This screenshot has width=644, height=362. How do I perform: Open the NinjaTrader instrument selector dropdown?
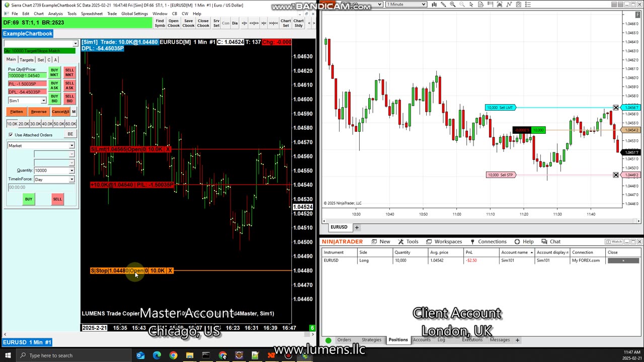point(361,5)
